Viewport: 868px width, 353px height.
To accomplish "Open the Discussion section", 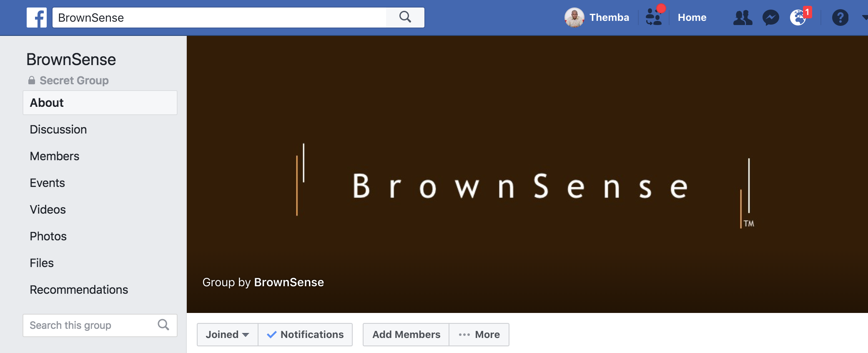I will [58, 129].
